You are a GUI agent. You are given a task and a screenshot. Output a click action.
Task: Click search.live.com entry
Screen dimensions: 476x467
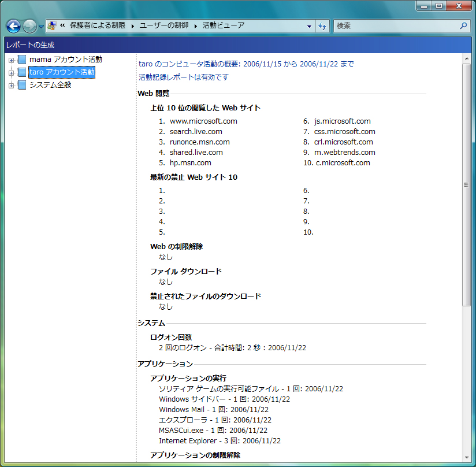196,131
